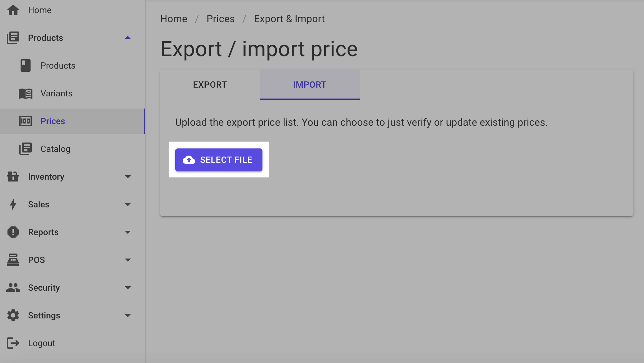This screenshot has height=363, width=644.
Task: Click the Logout exit arrow icon
Action: tap(13, 343)
